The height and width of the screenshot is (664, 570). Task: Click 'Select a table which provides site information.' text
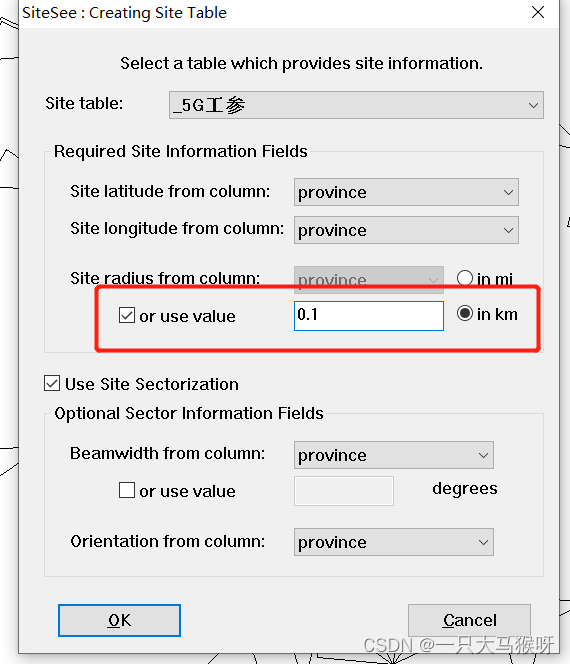coord(301,64)
